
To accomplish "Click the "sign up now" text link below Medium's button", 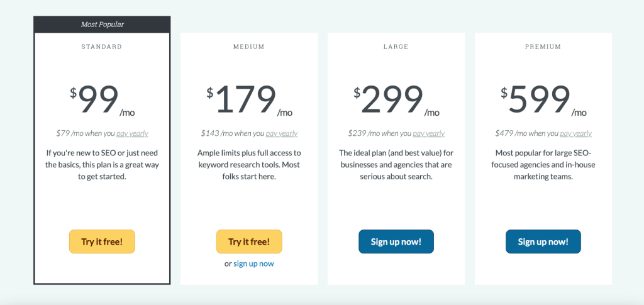I will [x=253, y=263].
